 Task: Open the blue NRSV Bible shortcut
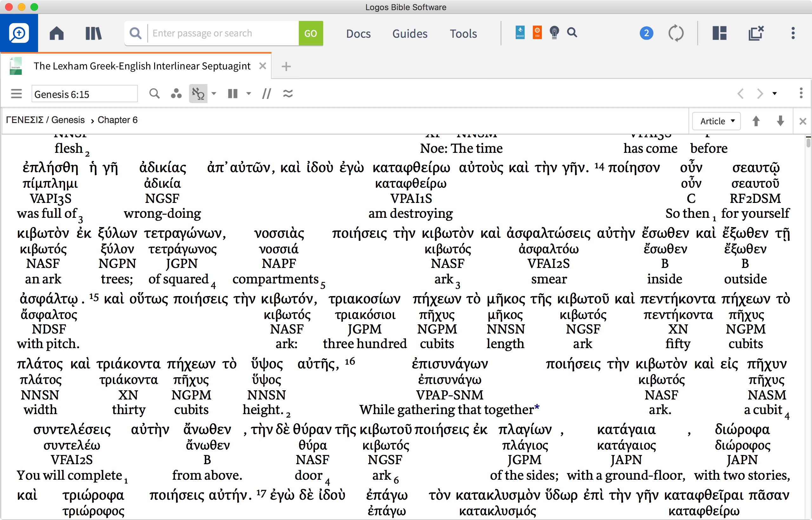coord(520,32)
